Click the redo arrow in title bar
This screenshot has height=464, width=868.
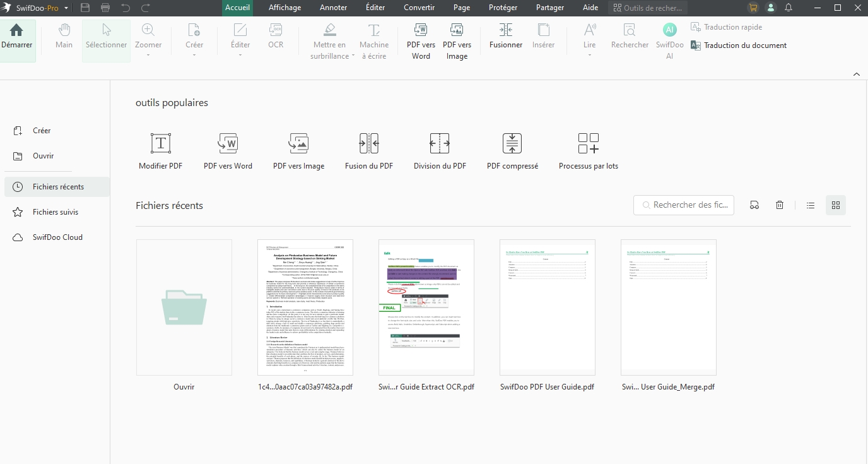146,8
